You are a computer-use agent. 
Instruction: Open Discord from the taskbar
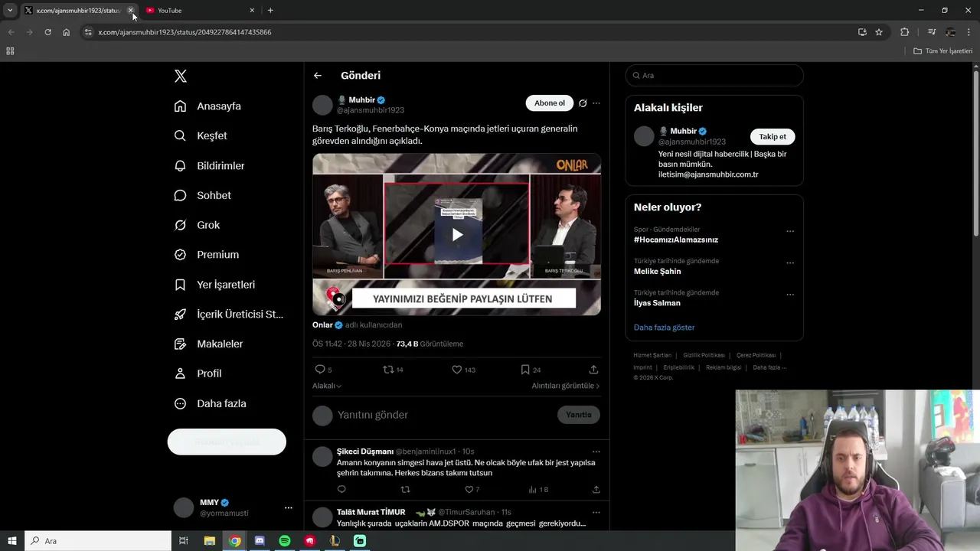260,541
